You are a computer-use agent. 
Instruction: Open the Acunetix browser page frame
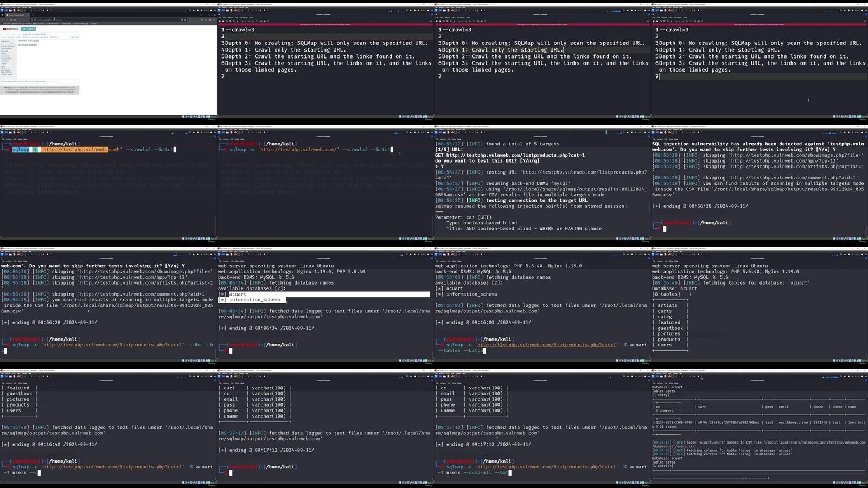(108, 61)
